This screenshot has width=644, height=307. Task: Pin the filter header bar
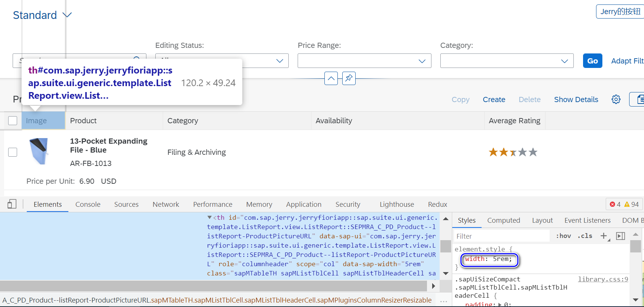349,78
